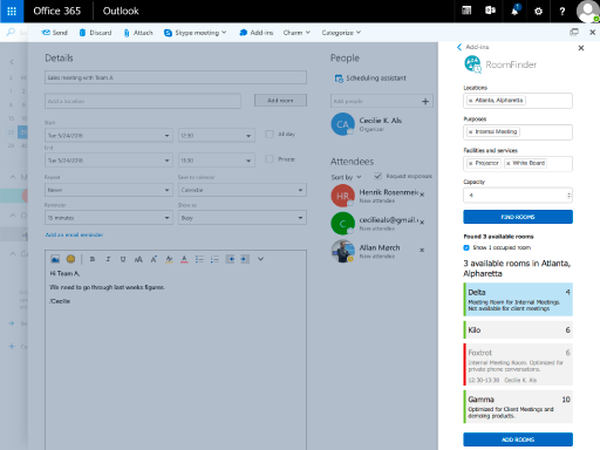Viewport: 600px width, 450px height.
Task: Remove the Atlanta, Alpharetta location tag
Action: [471, 100]
